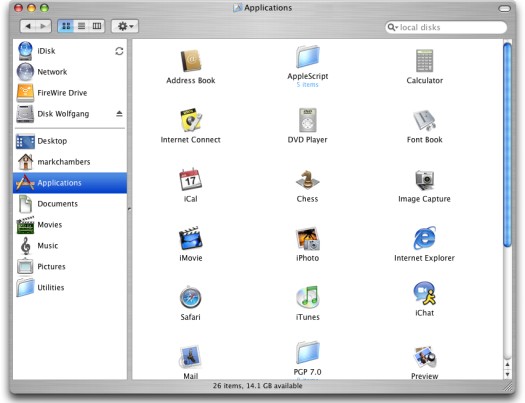Select the iCal calendar icon
The image size is (525, 403).
point(191,179)
